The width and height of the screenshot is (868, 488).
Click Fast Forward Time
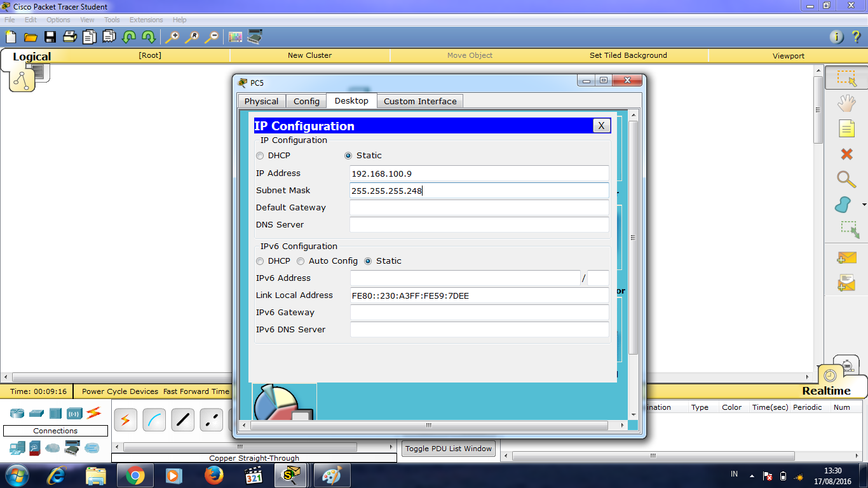pos(196,391)
